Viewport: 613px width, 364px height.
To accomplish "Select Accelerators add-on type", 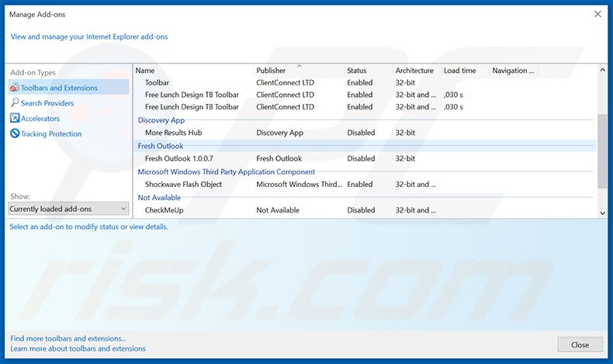I will (x=40, y=119).
